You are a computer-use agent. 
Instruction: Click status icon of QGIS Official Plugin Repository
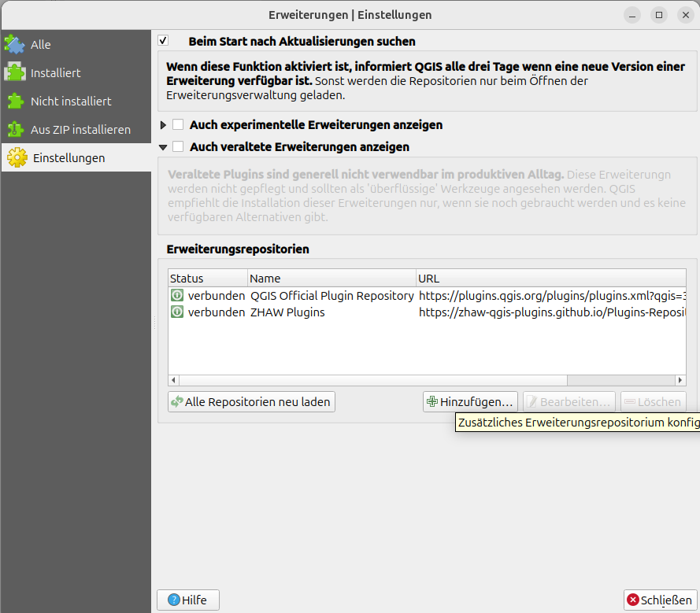click(x=178, y=296)
